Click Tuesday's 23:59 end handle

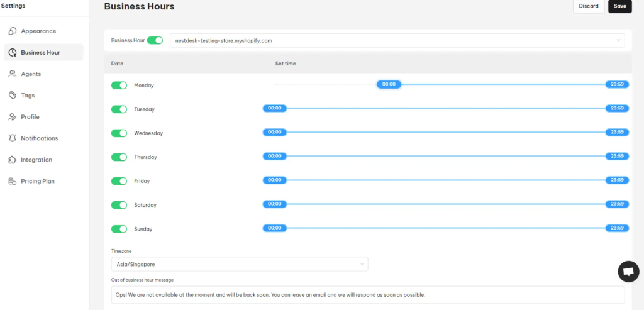click(617, 108)
